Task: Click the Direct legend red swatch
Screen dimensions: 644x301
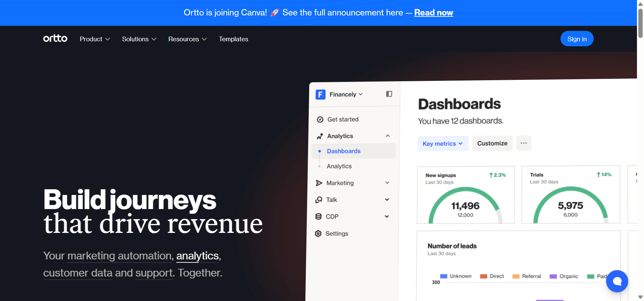Action: pyautogui.click(x=483, y=276)
